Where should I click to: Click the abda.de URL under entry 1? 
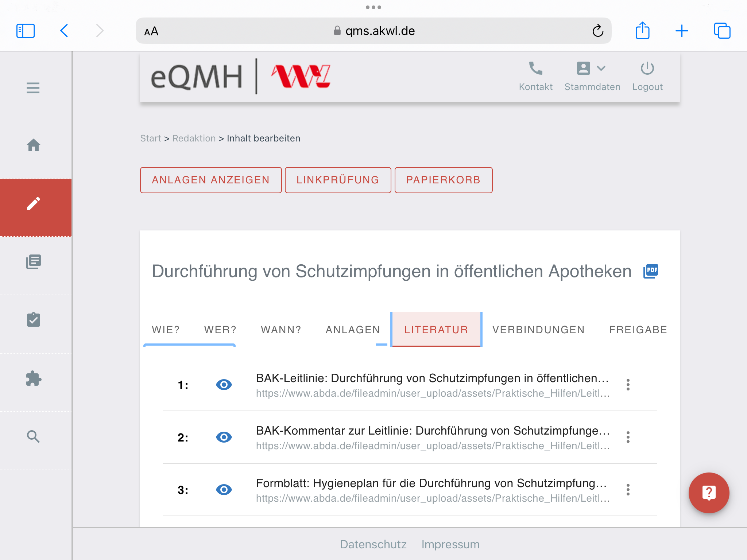point(433,393)
